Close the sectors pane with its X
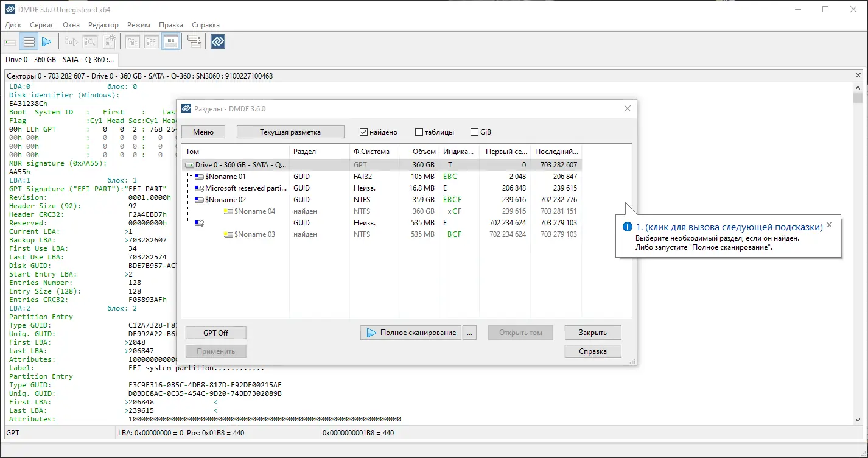This screenshot has height=458, width=868. pyautogui.click(x=859, y=76)
